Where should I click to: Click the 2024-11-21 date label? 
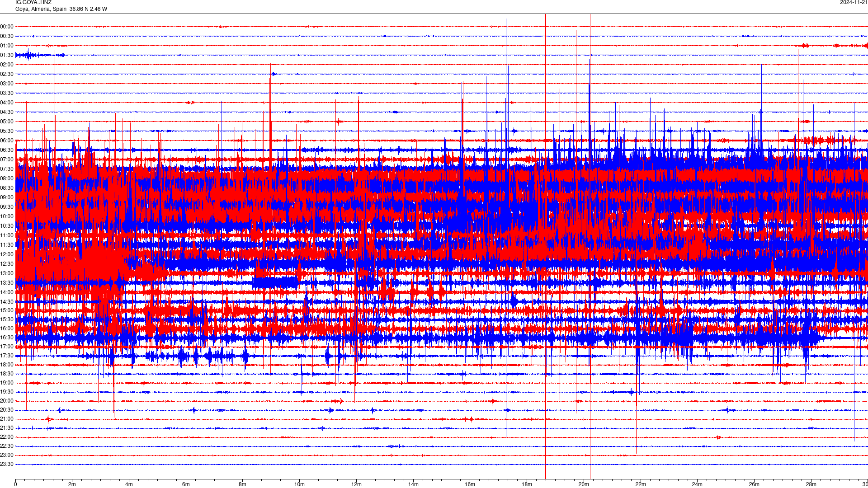854,2
